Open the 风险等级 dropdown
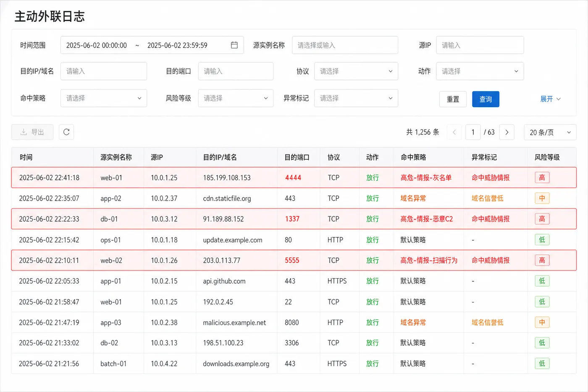This screenshot has height=392, width=588. coord(236,98)
